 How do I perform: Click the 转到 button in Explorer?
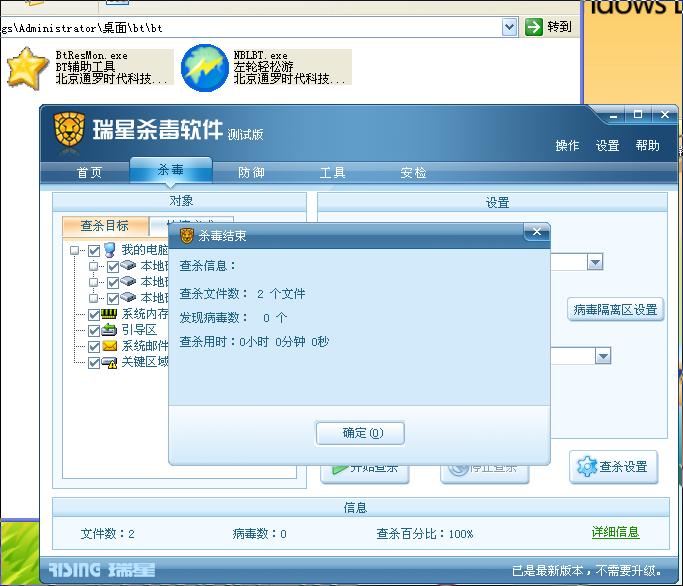tap(548, 27)
